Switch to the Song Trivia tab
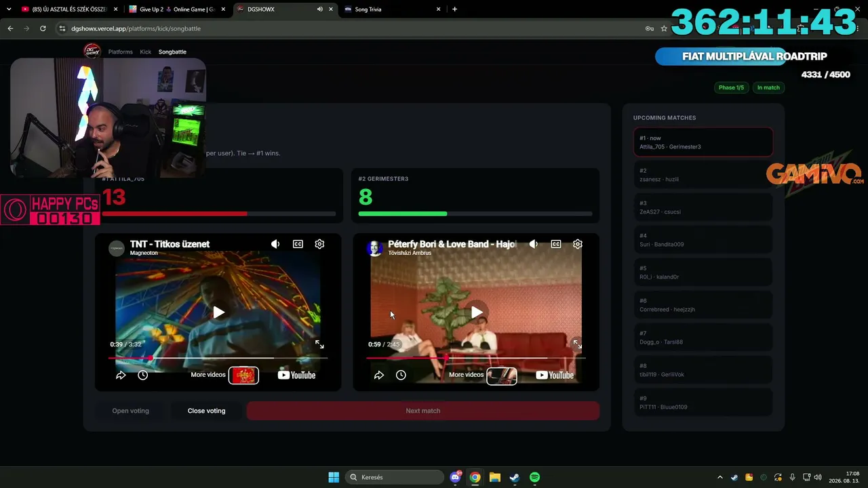The image size is (868, 488). tap(392, 9)
